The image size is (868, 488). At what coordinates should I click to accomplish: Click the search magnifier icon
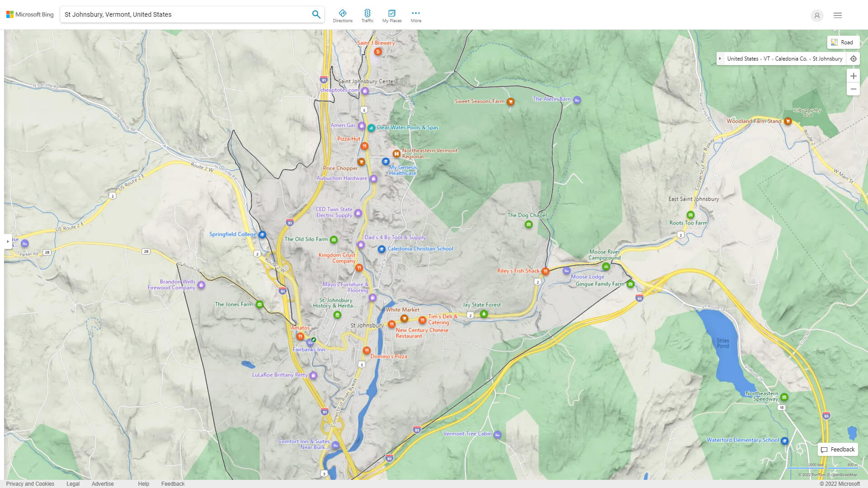click(316, 14)
